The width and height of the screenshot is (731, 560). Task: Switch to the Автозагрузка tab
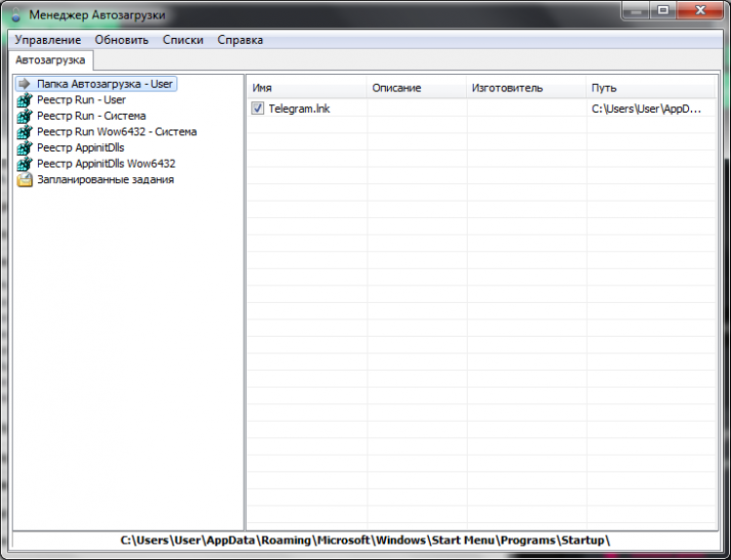pos(51,60)
